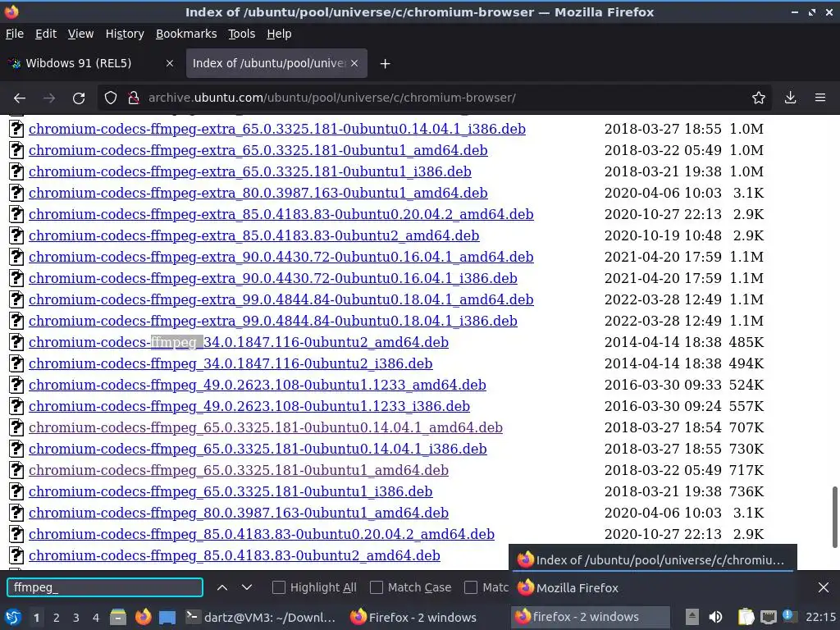
Task: Open the desktop start menu icon
Action: coord(12,617)
